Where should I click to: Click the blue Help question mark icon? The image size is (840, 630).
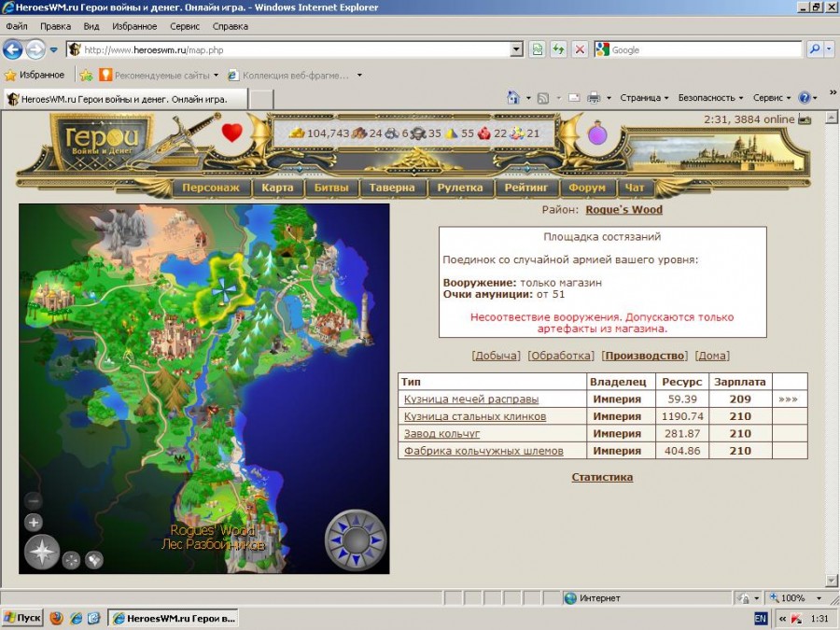(805, 97)
